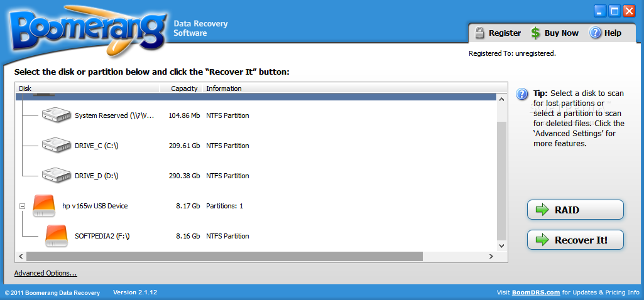Viewport: 644px width, 300px height.
Task: Click vertical scrollbar down arrow
Action: click(x=501, y=246)
